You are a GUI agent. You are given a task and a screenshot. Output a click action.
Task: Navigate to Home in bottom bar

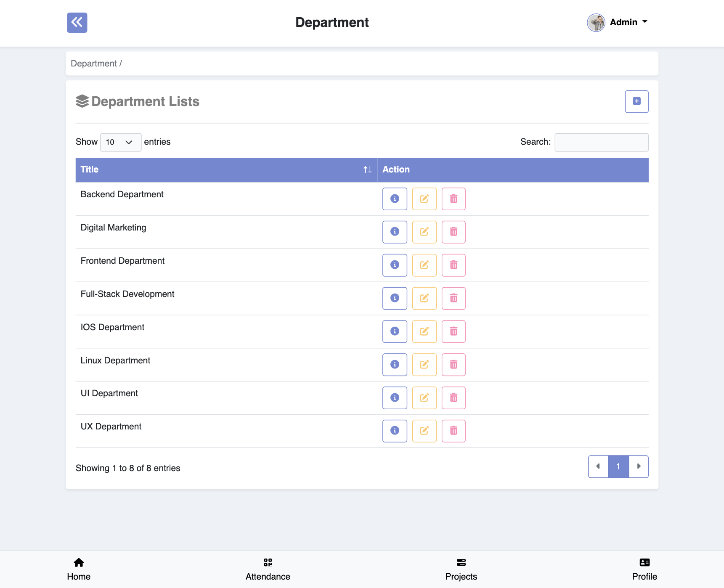pyautogui.click(x=78, y=569)
